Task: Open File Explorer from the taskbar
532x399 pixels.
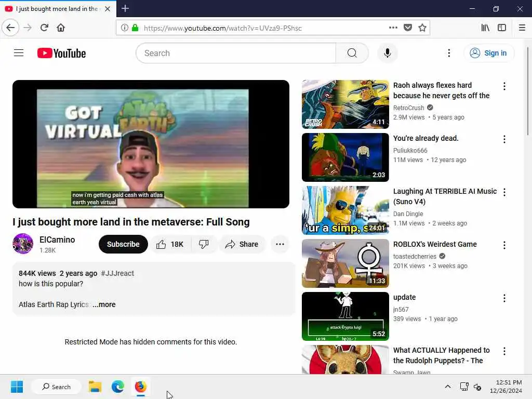Action: click(x=95, y=387)
